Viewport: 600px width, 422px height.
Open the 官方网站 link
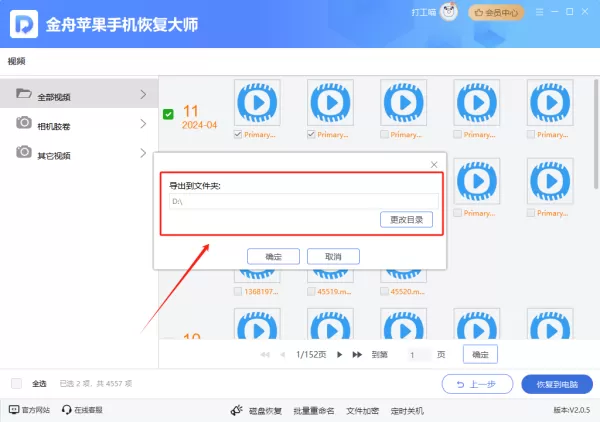29,410
